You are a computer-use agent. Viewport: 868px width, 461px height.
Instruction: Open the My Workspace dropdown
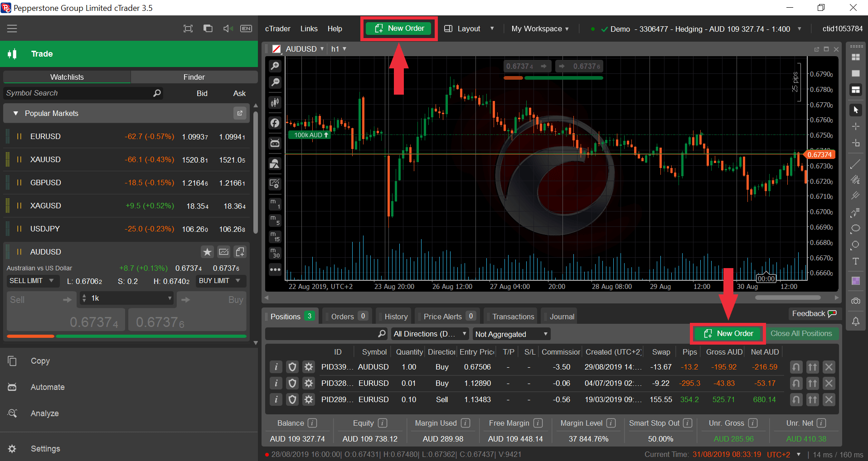(x=540, y=29)
